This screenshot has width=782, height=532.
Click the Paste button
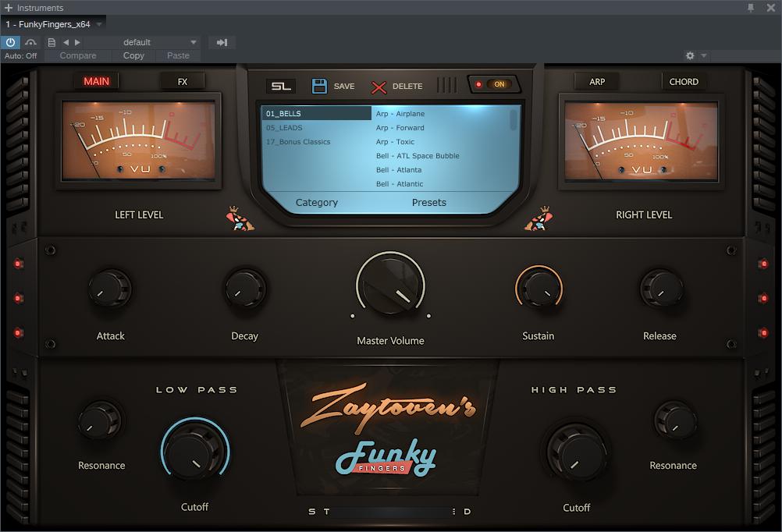(178, 55)
